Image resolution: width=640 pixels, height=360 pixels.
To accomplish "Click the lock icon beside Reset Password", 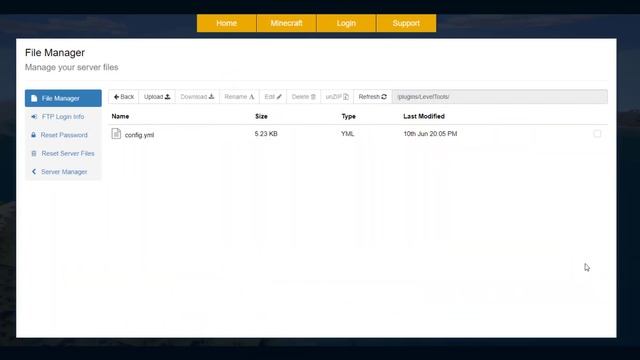I will [x=33, y=135].
